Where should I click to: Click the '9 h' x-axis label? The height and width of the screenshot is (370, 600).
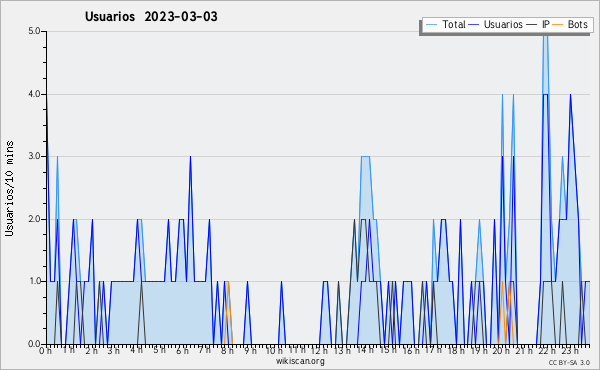250,351
